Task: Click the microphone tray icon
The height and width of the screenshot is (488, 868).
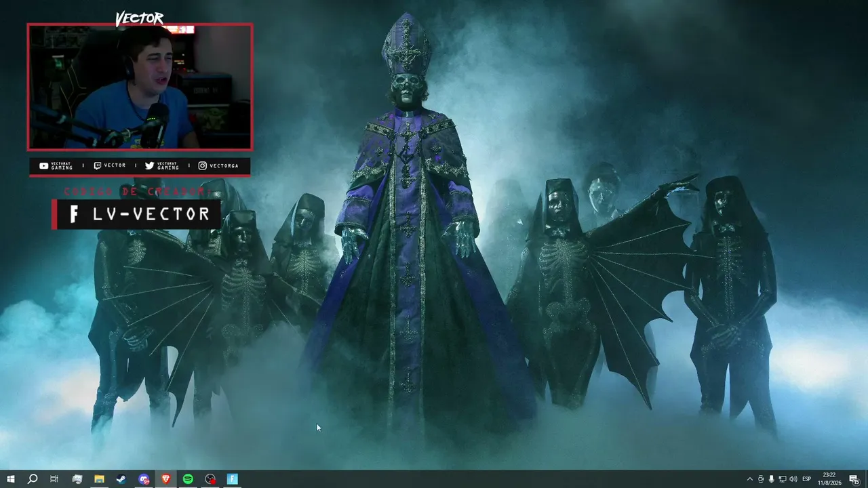Action: click(x=772, y=479)
